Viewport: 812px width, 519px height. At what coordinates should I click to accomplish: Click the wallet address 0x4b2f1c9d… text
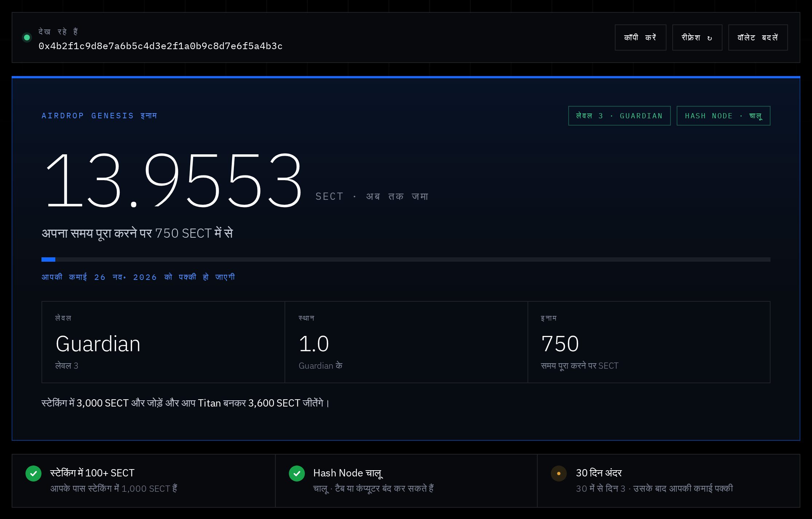tap(160, 46)
